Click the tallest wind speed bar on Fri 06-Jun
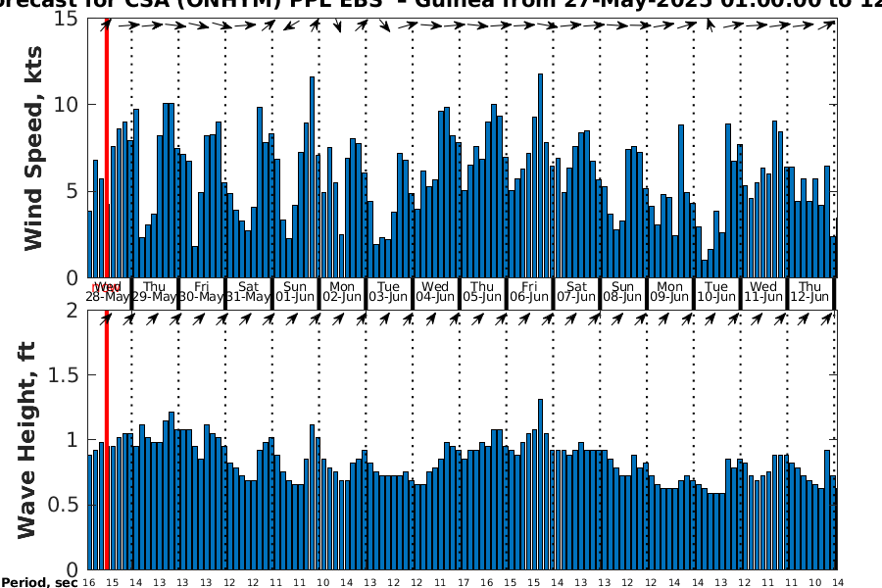This screenshot has height=588, width=882. pyautogui.click(x=541, y=175)
